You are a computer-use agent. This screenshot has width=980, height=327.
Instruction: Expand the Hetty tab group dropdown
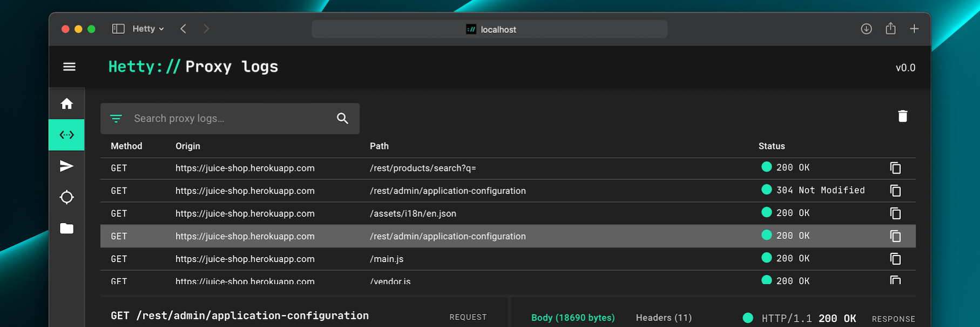click(x=148, y=29)
